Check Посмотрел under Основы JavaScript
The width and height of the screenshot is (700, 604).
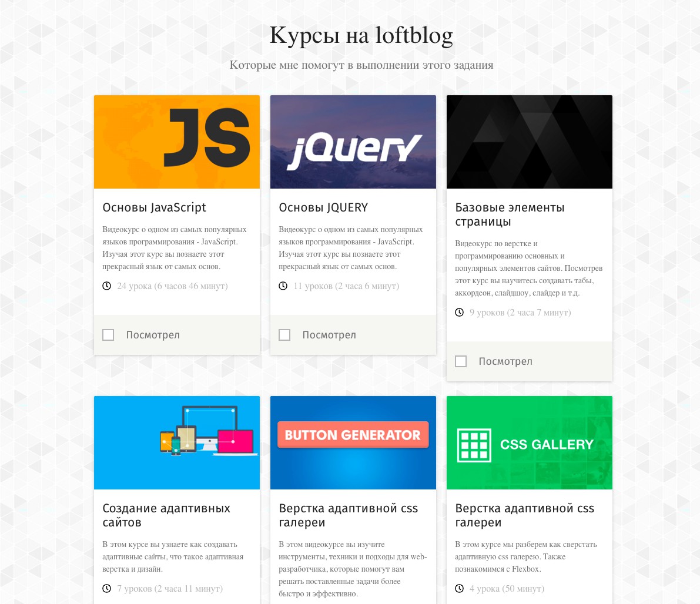pyautogui.click(x=108, y=335)
